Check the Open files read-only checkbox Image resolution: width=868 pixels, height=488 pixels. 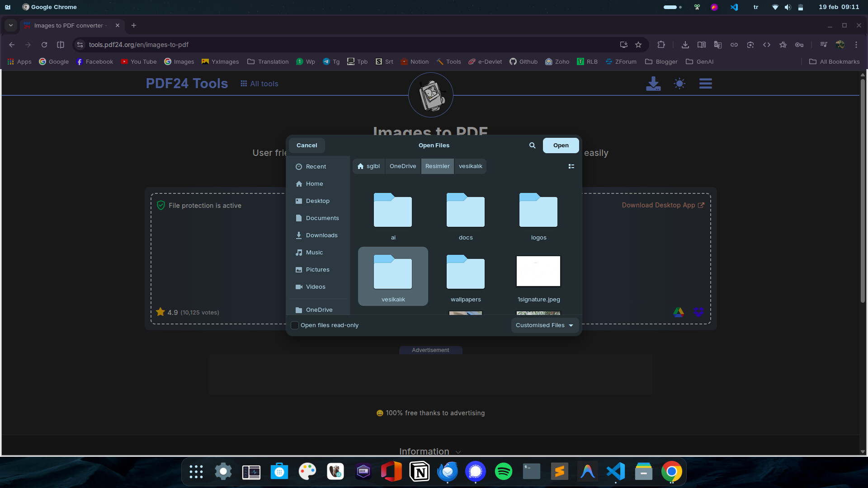pyautogui.click(x=295, y=325)
